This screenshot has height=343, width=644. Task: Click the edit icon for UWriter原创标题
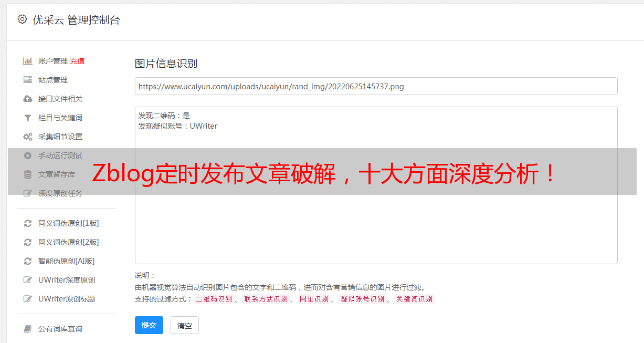coord(28,299)
